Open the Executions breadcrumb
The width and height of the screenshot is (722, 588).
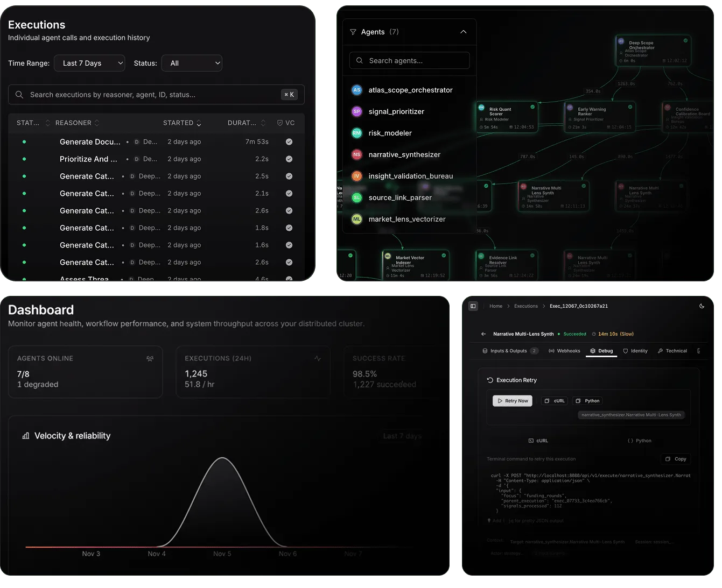(525, 306)
